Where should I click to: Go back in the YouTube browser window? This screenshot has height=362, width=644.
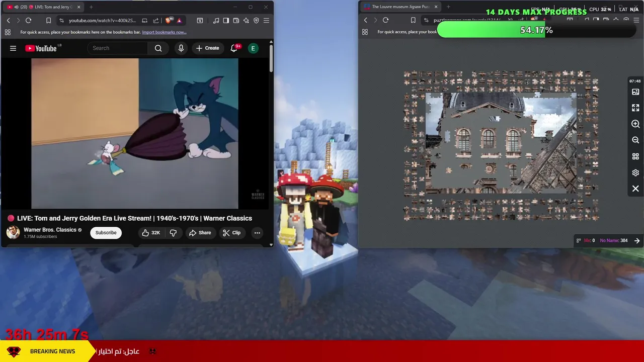pos(8,20)
